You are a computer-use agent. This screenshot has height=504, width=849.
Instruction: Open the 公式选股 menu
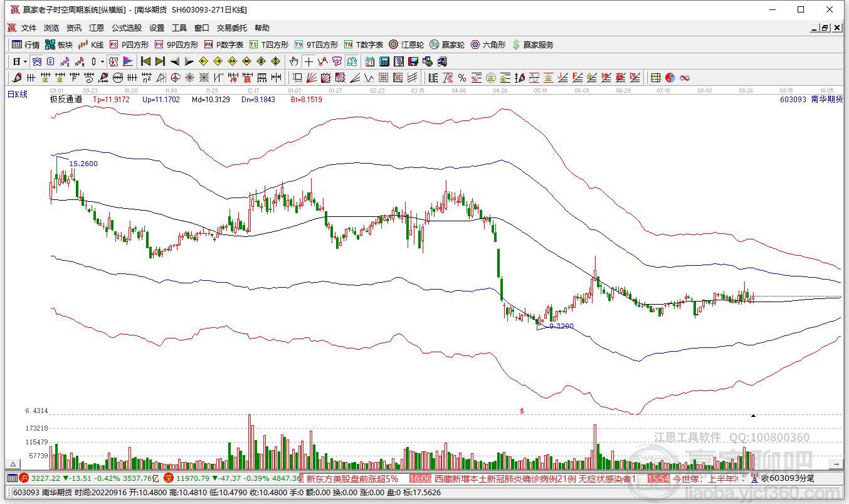point(127,28)
